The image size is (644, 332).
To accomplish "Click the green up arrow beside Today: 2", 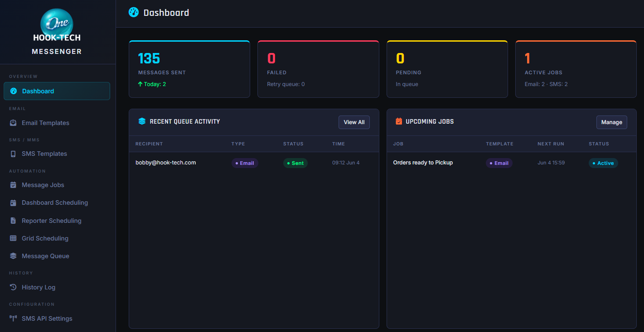I will [x=140, y=84].
